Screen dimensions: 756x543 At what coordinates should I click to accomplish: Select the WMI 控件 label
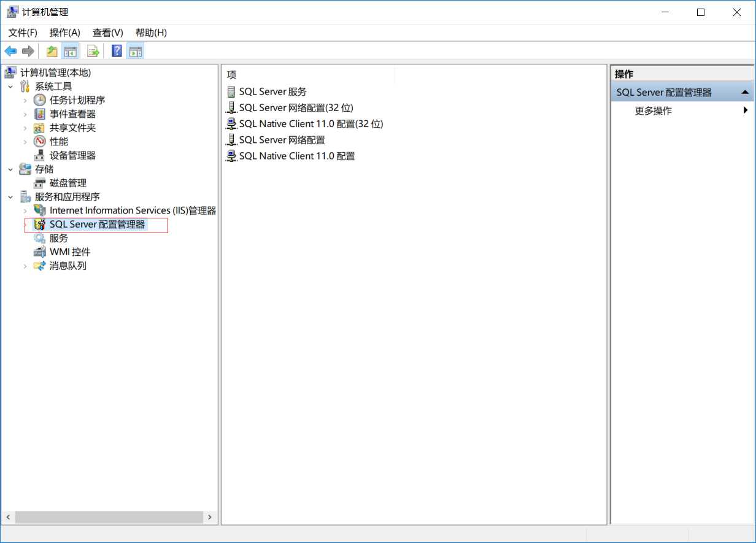70,252
